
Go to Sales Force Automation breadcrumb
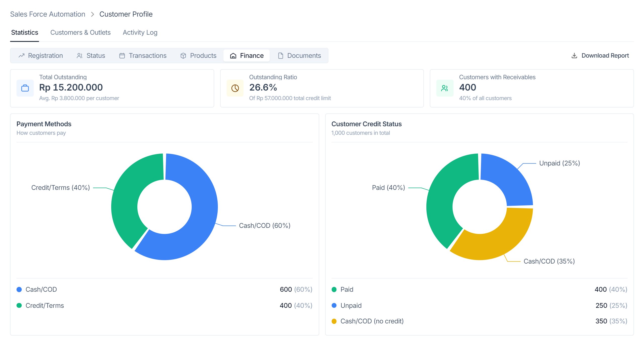point(48,14)
